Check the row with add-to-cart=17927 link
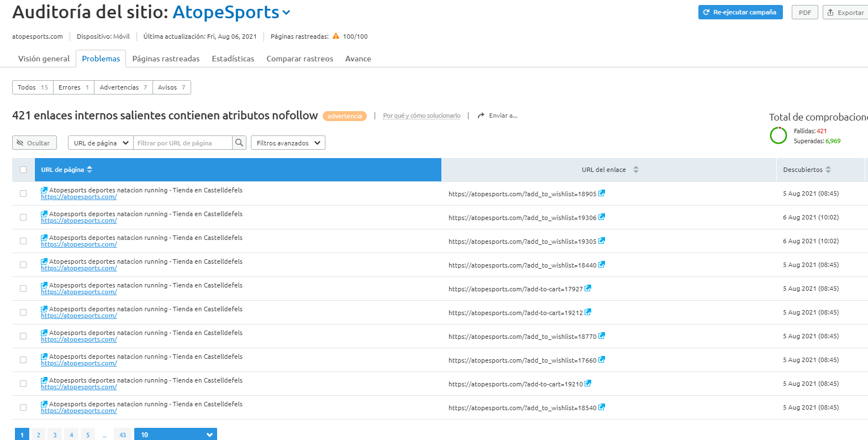 pos(23,289)
